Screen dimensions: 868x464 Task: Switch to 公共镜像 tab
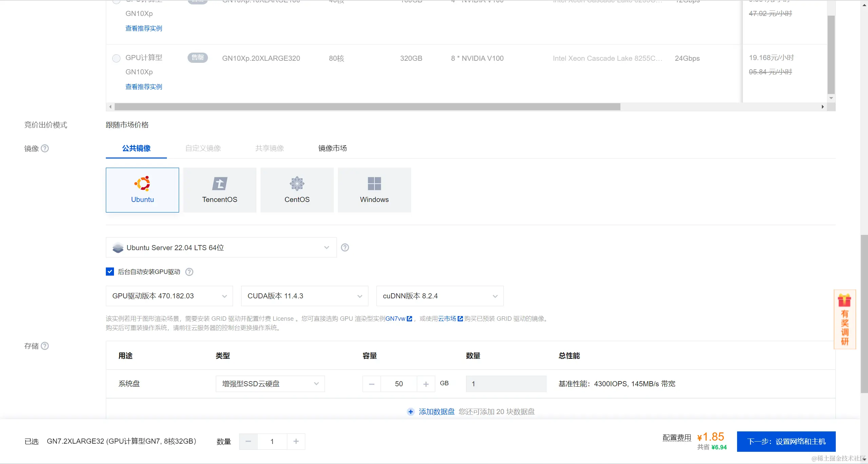tap(136, 148)
